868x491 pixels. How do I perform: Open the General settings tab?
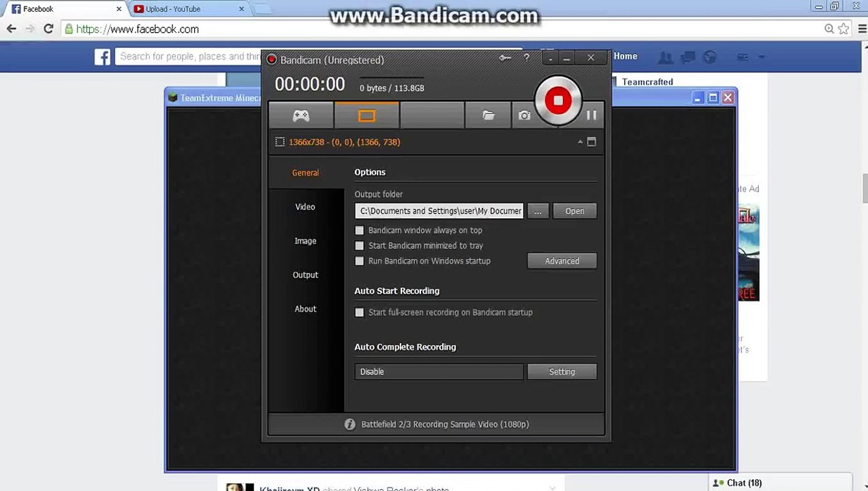(305, 173)
